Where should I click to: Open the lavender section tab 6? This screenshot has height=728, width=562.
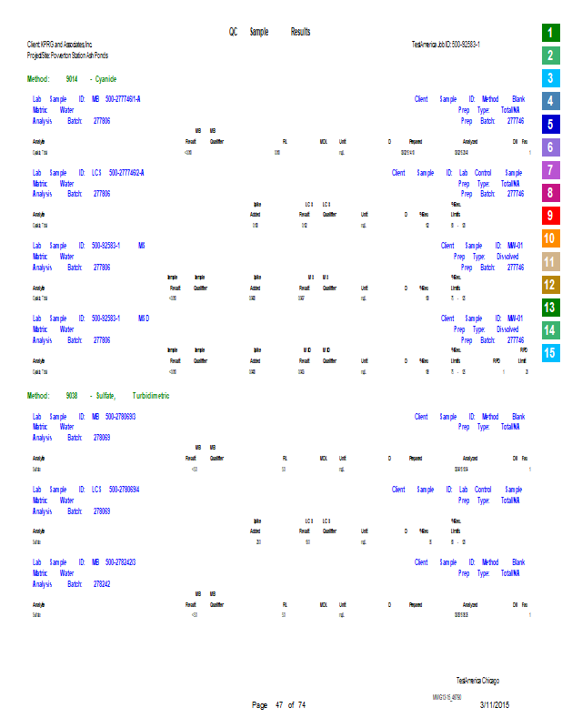[549, 147]
